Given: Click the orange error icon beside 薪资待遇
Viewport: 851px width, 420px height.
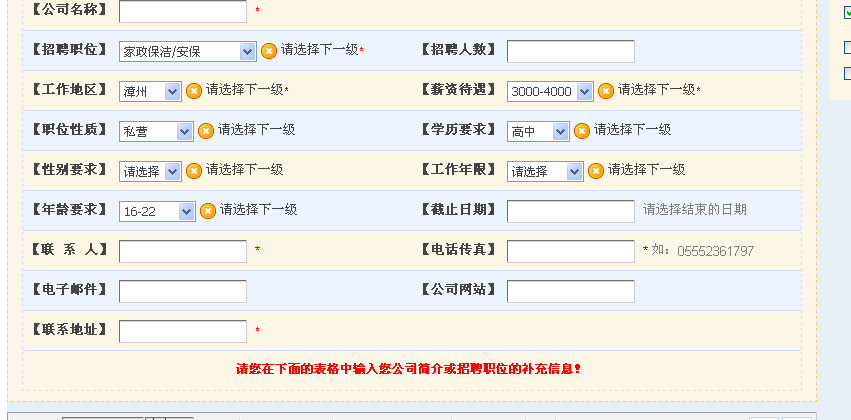Looking at the screenshot, I should tap(606, 91).
